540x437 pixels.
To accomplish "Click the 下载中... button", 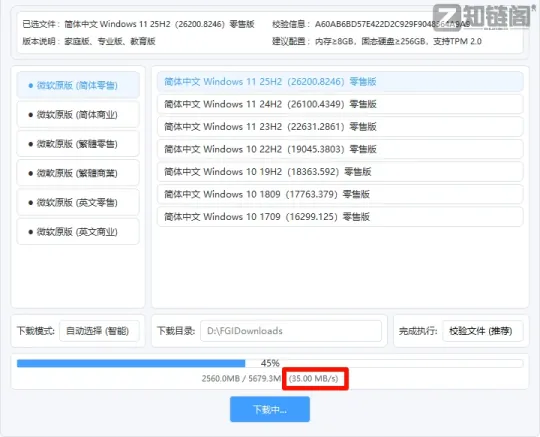I will (270, 409).
